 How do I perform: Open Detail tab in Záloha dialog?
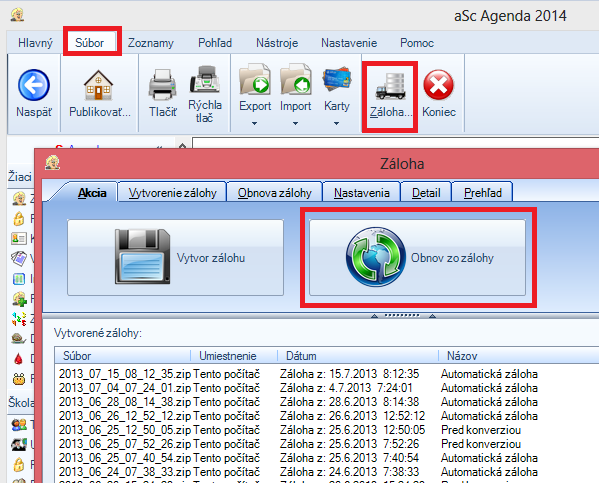(x=426, y=193)
